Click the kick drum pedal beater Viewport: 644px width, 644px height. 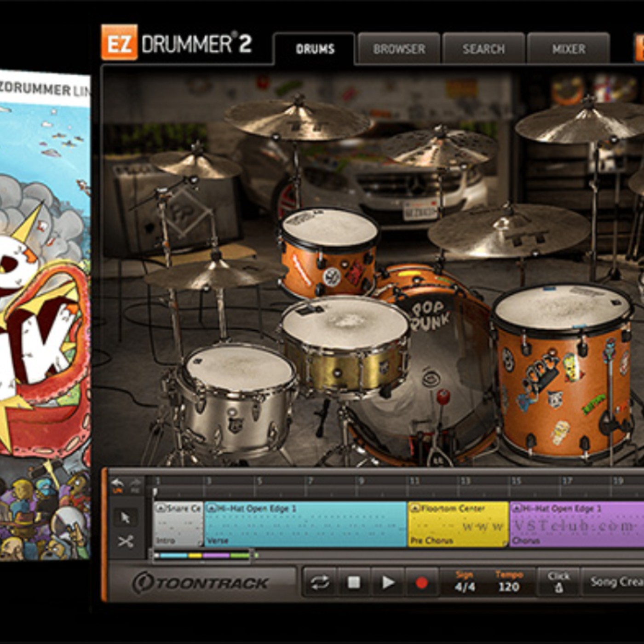(443, 397)
